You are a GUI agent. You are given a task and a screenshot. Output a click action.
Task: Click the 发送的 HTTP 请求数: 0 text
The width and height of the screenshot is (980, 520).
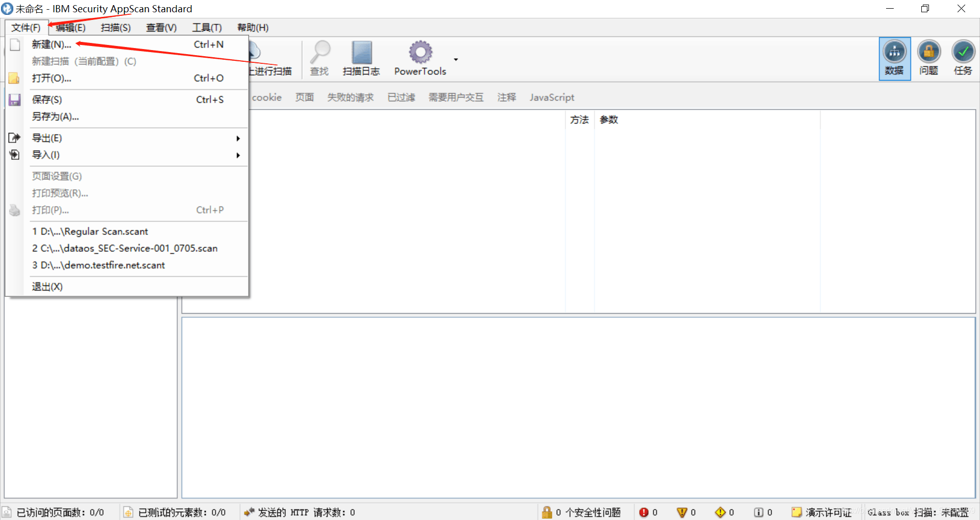tap(306, 512)
